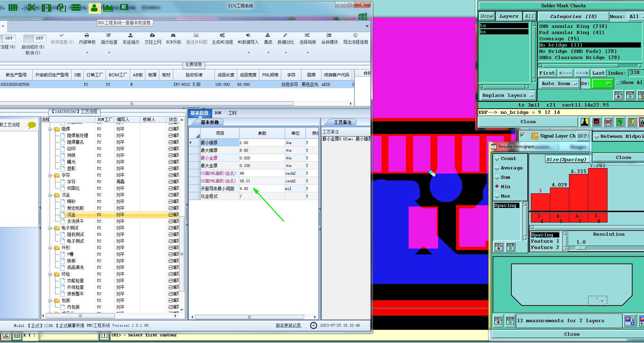The height and width of the screenshot is (343, 644).
Task: Click 文控上网 cloud icon in ribbon
Action: point(152,35)
